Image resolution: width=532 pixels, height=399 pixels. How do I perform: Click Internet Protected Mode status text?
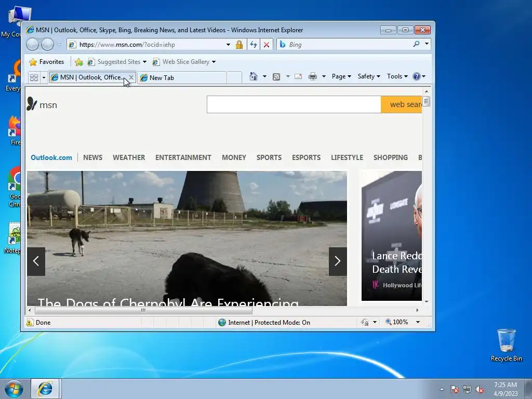coord(269,322)
